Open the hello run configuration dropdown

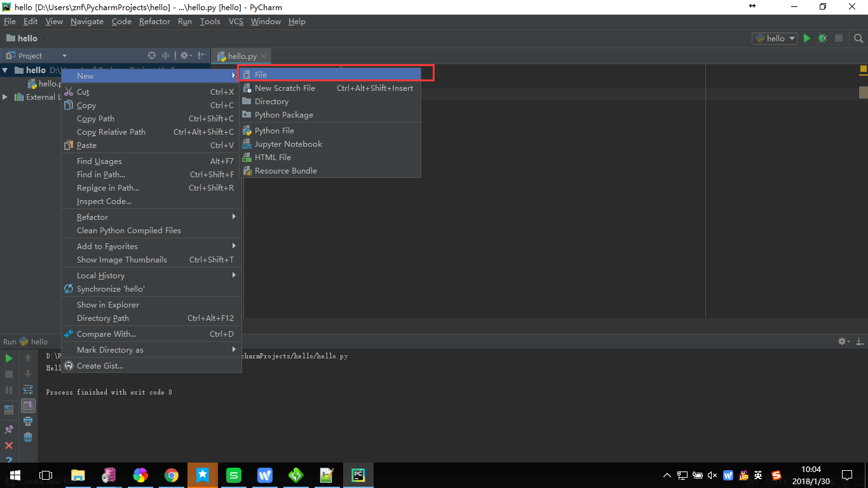click(x=775, y=38)
